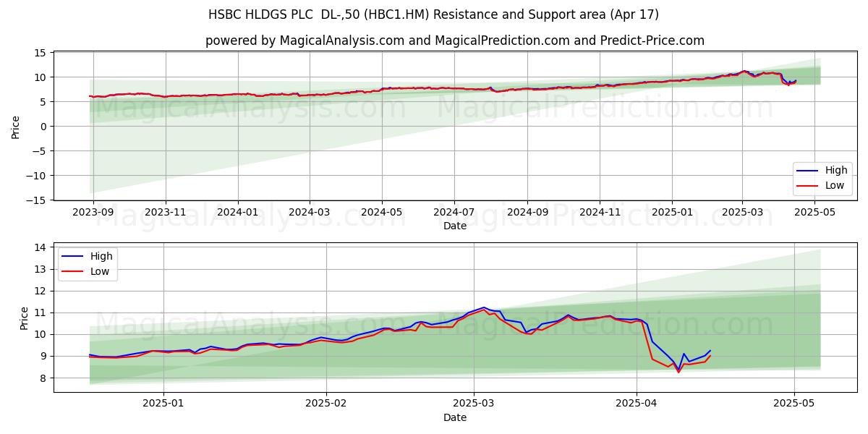Click the 2023-11 date tick label
Viewport: 868px width, 434px height.
(x=166, y=212)
